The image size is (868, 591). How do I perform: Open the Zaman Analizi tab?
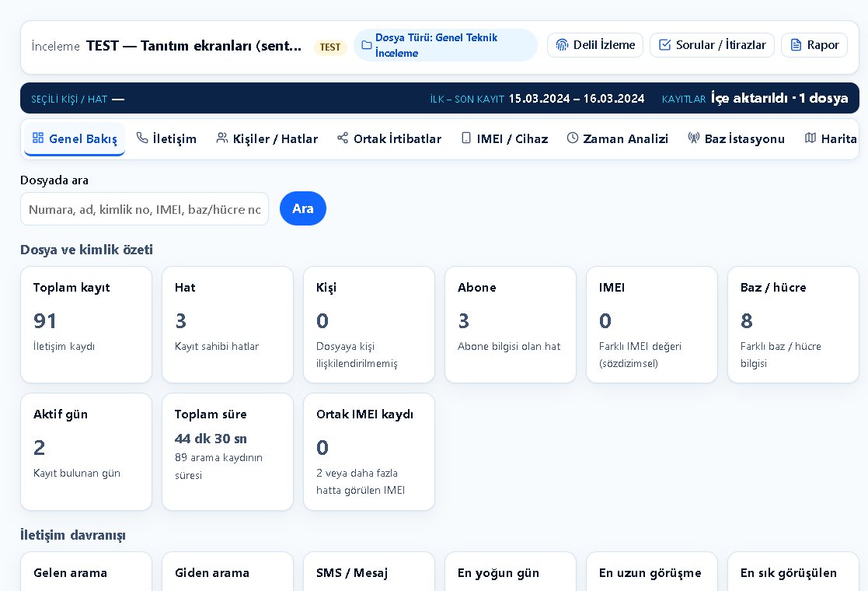tap(617, 138)
